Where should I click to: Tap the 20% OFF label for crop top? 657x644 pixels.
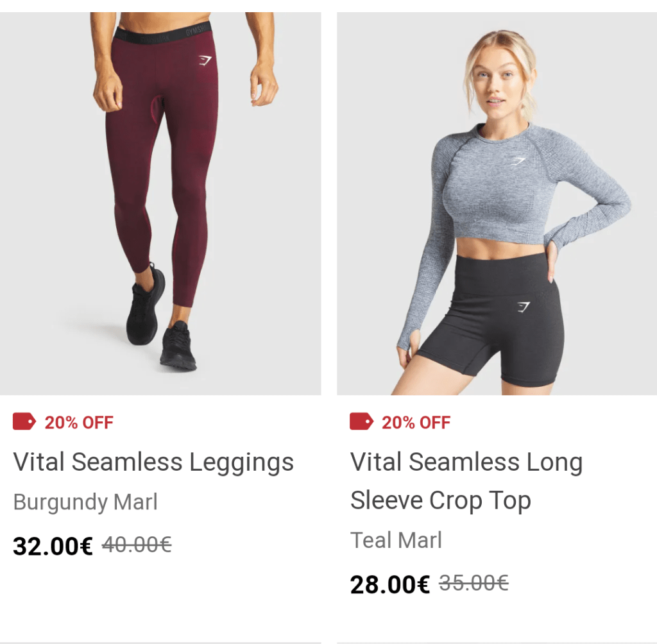[x=416, y=423]
